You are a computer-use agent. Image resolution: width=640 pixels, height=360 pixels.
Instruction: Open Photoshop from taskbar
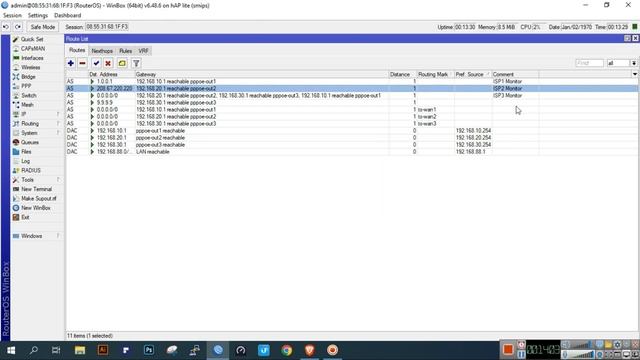click(x=149, y=350)
